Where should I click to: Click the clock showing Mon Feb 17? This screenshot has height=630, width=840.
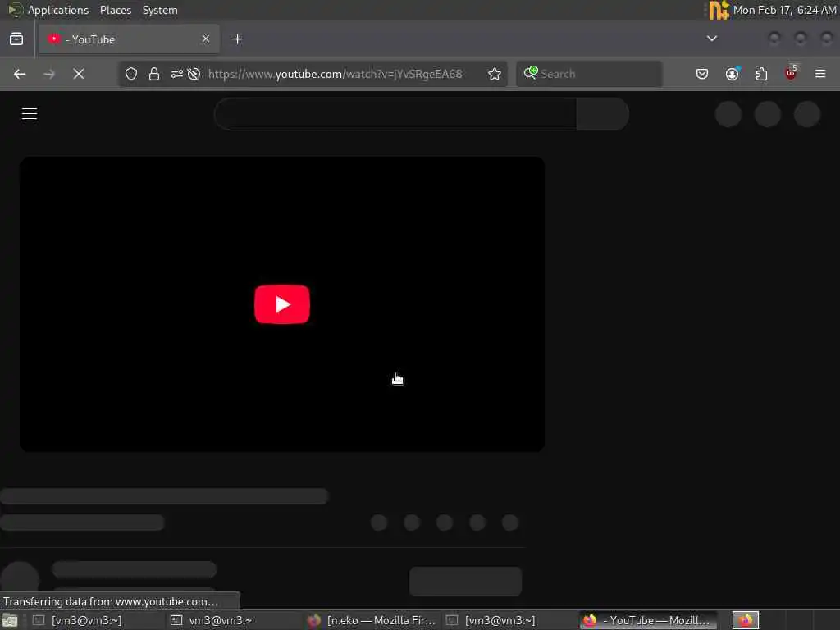[784, 10]
